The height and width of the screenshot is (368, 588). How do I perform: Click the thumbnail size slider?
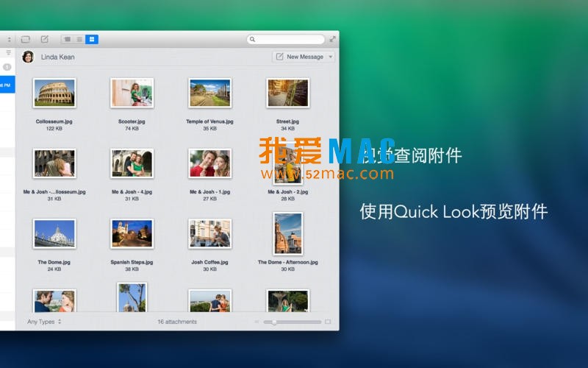[293, 322]
